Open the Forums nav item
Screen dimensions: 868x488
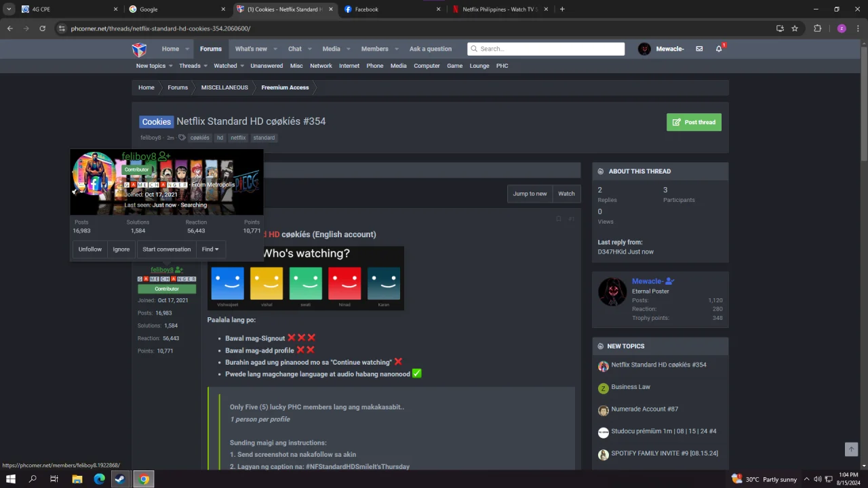pyautogui.click(x=210, y=49)
